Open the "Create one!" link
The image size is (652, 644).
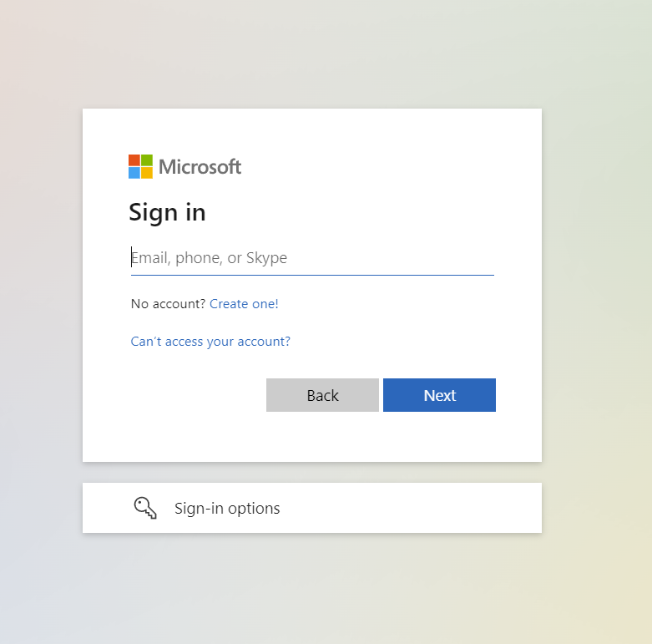(244, 304)
